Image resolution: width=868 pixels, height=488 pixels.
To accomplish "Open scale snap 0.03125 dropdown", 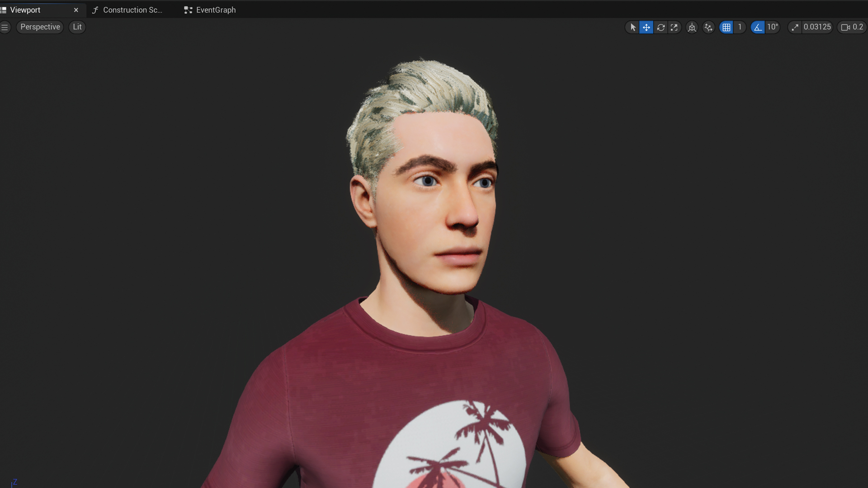I will click(x=817, y=27).
